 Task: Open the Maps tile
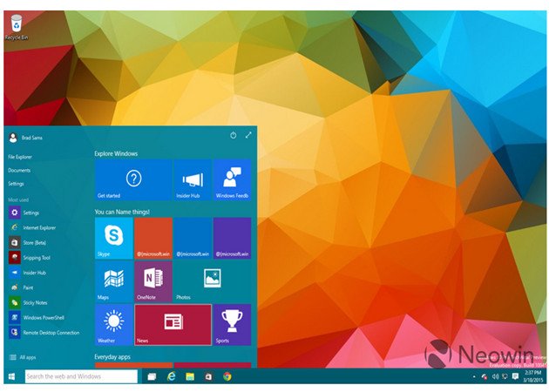(113, 281)
